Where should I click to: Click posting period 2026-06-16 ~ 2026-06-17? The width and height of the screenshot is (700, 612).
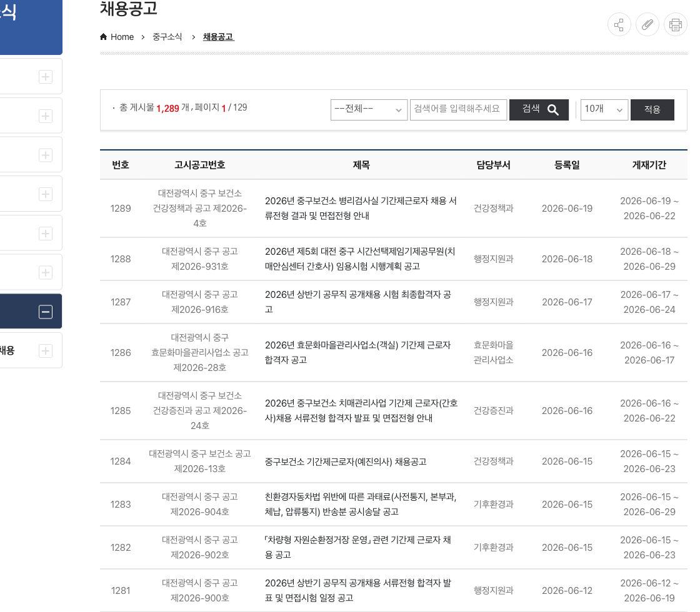point(649,353)
